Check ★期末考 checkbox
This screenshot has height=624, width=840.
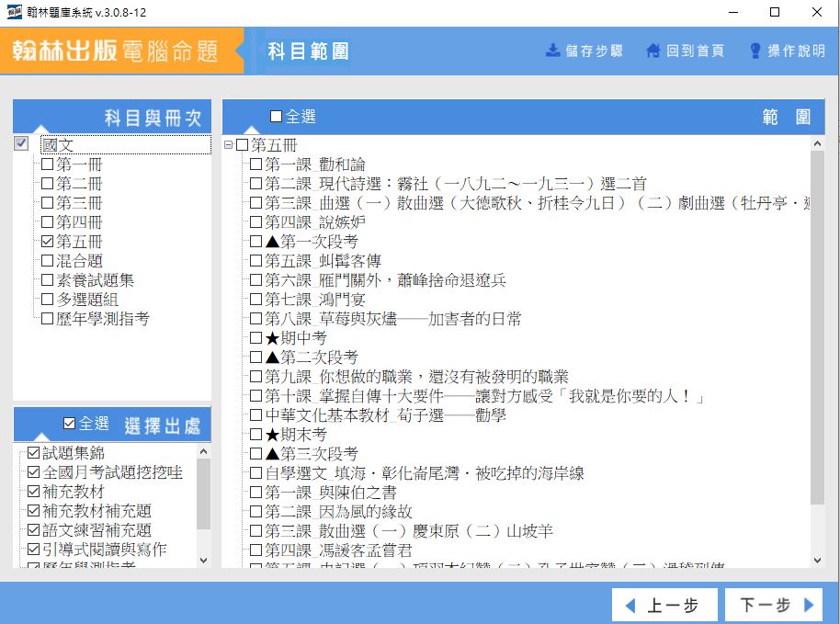point(256,434)
